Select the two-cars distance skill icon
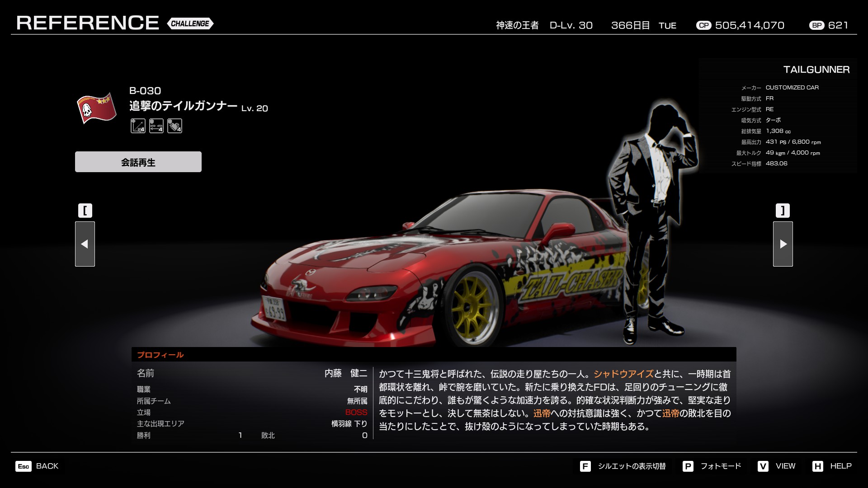The width and height of the screenshot is (868, 488). (156, 126)
